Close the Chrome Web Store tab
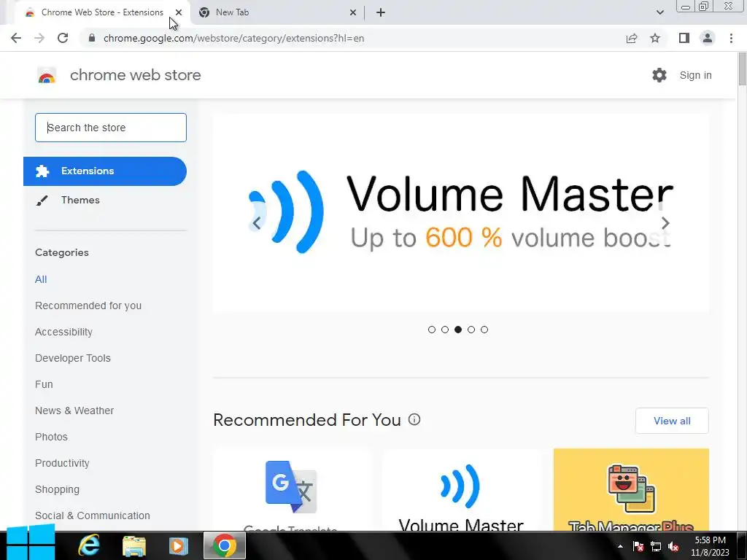This screenshot has height=560, width=747. [178, 12]
